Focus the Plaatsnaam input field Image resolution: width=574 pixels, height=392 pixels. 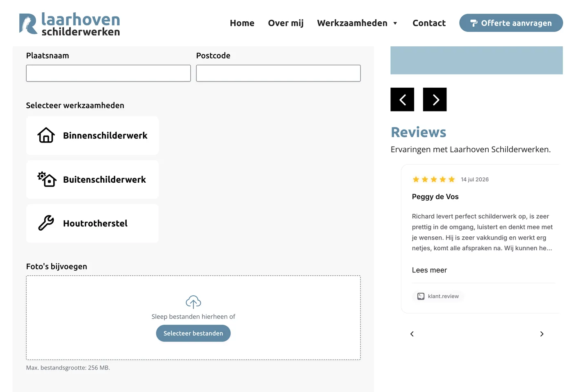[x=108, y=73]
